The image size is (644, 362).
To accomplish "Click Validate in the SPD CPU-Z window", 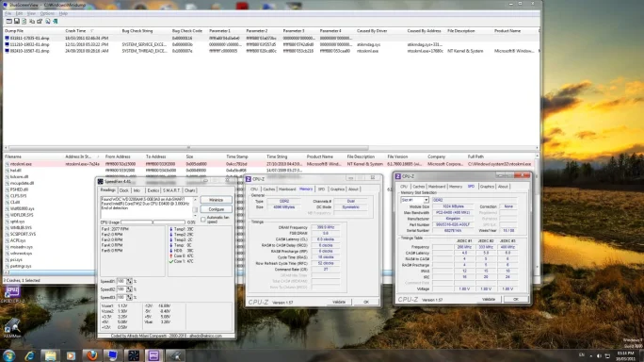I will (489, 300).
